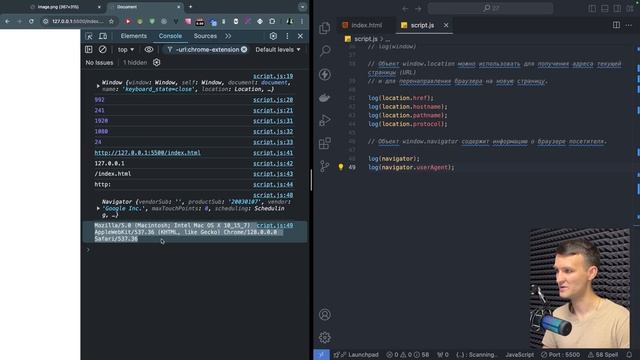Open the top context dropdown

pyautogui.click(x=126, y=49)
